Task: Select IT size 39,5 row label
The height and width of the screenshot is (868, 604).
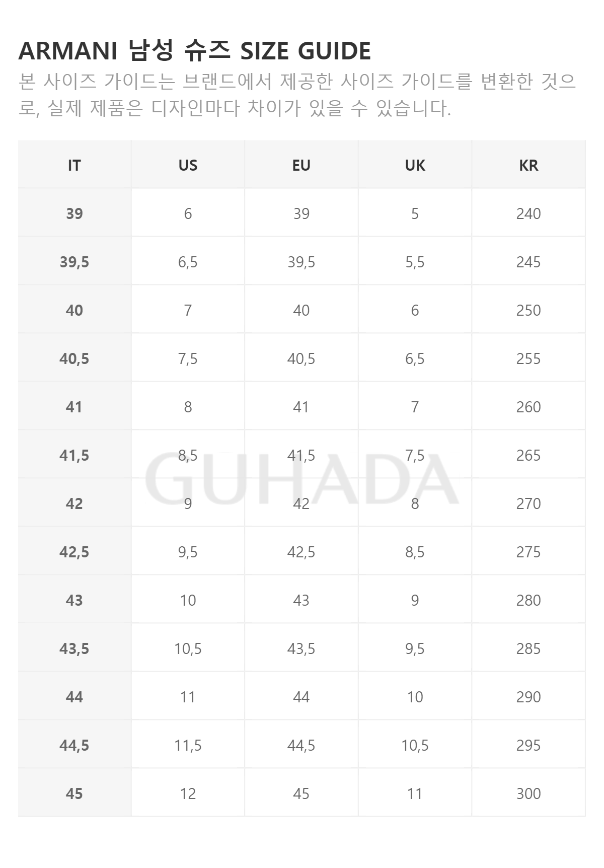Action: tap(74, 262)
